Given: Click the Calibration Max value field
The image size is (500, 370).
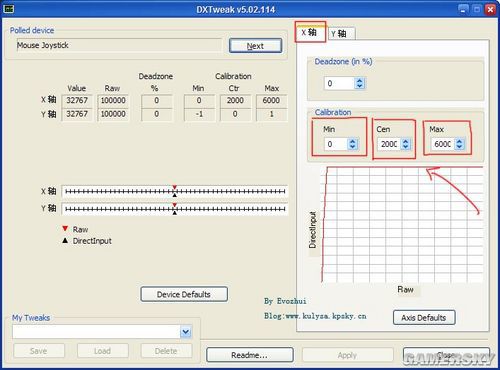Looking at the screenshot, I should [443, 144].
